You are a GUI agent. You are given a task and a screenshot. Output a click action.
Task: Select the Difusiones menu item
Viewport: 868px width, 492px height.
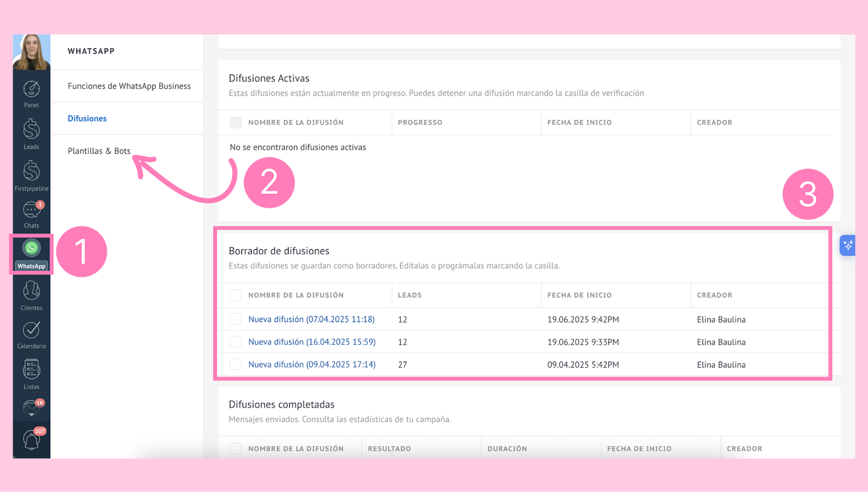pos(87,118)
